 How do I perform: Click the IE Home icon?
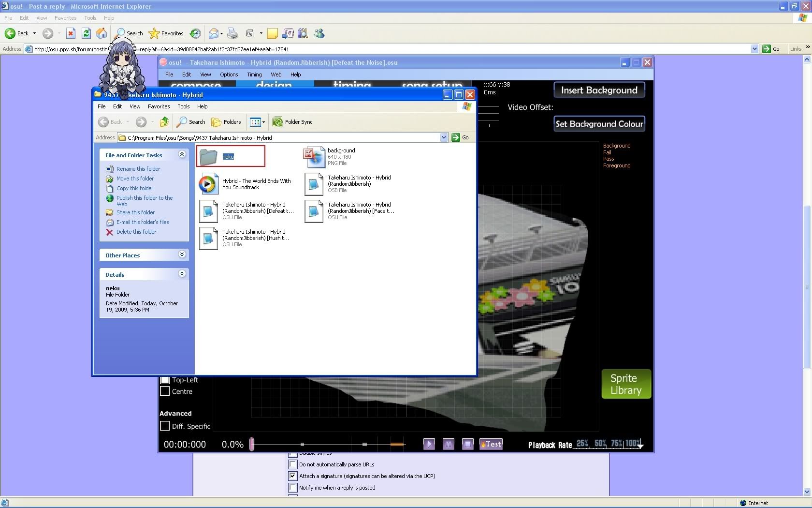(x=101, y=33)
